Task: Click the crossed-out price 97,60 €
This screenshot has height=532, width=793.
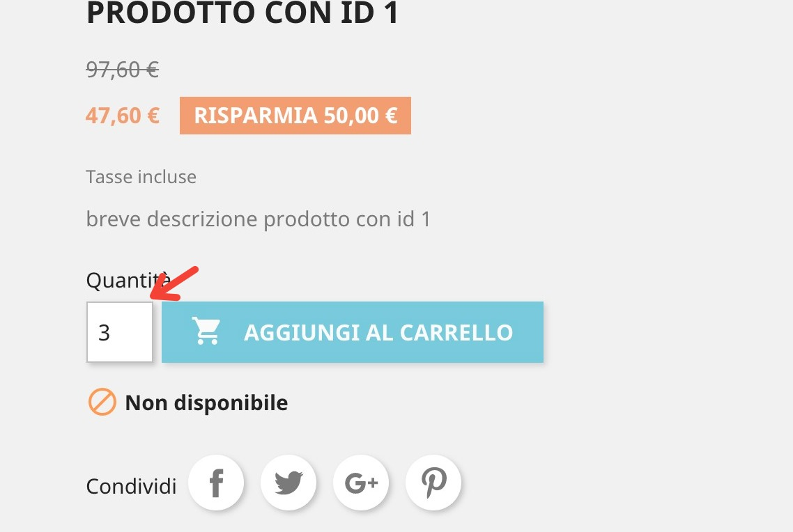Action: point(123,69)
